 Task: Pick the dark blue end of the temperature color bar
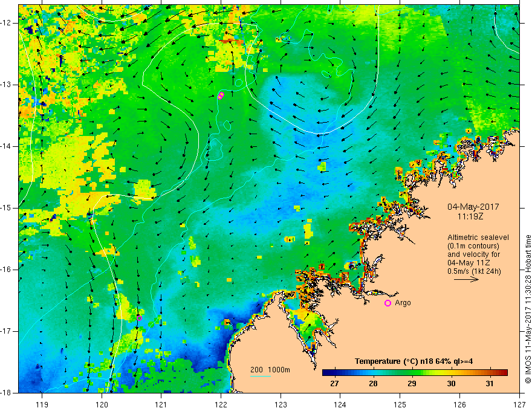click(325, 373)
